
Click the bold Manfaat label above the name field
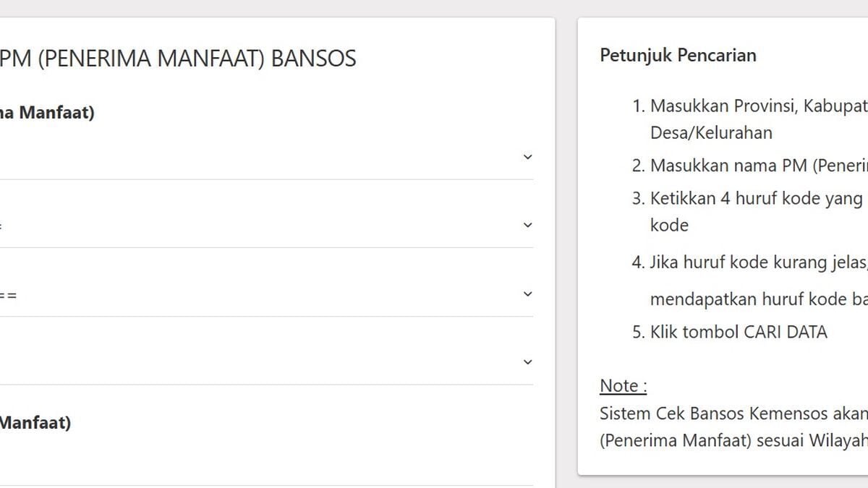click(x=35, y=423)
